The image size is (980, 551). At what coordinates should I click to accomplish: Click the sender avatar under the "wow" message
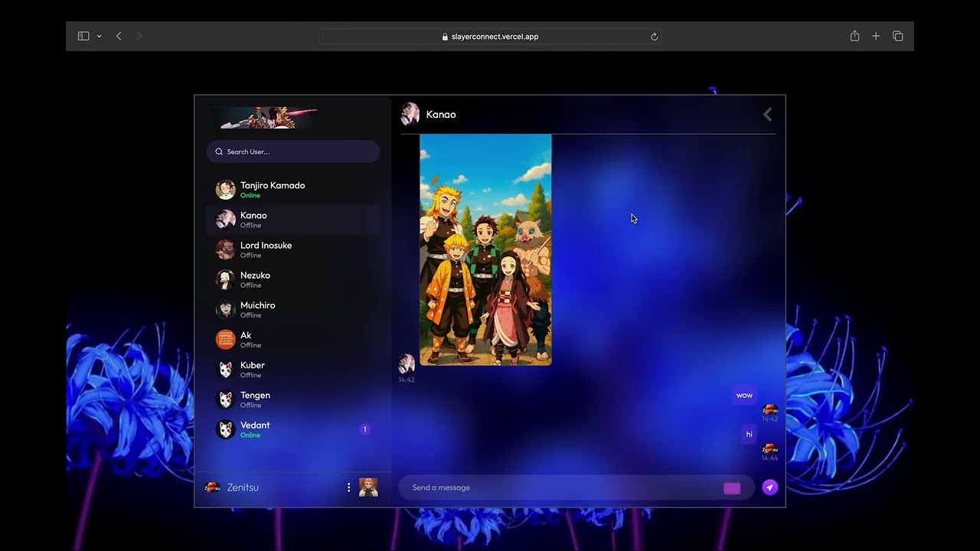click(x=770, y=410)
